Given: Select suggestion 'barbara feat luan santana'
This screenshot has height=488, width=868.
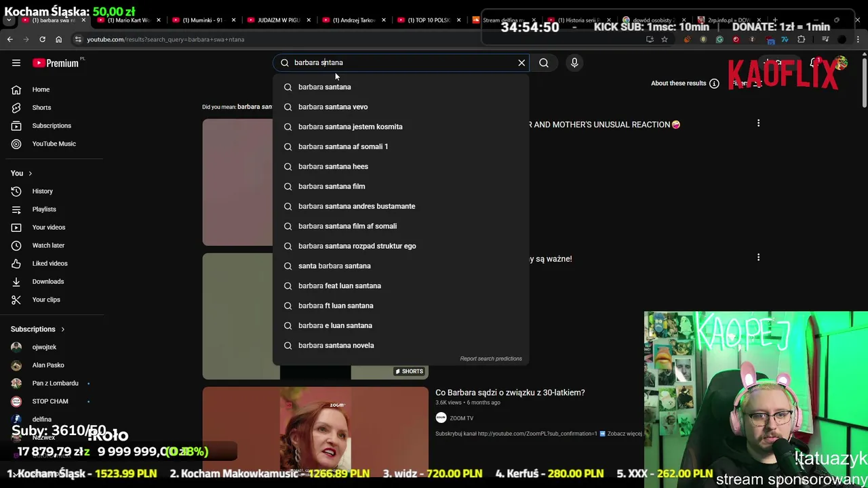Looking at the screenshot, I should point(401,285).
